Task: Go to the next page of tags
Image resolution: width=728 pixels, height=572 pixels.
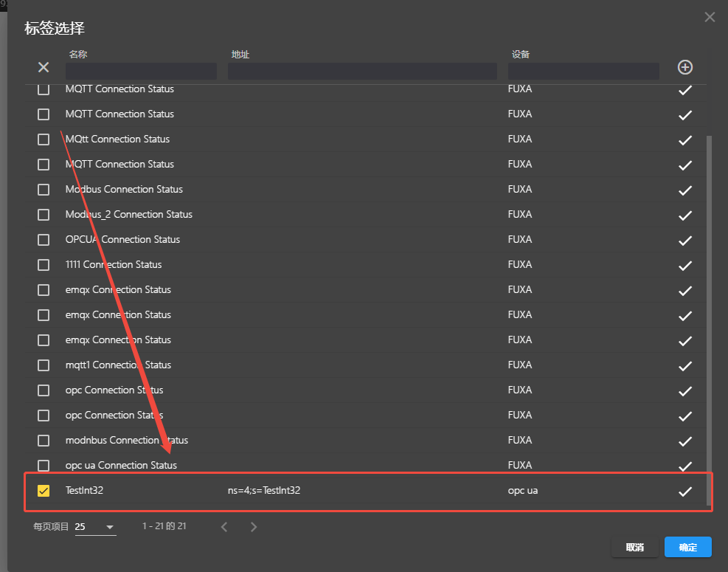Action: click(254, 527)
